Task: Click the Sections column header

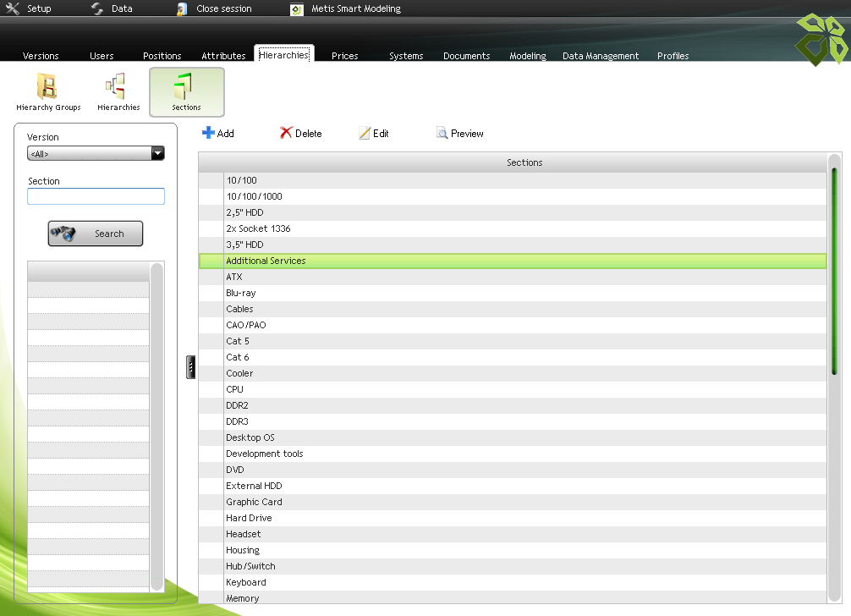Action: tap(524, 162)
